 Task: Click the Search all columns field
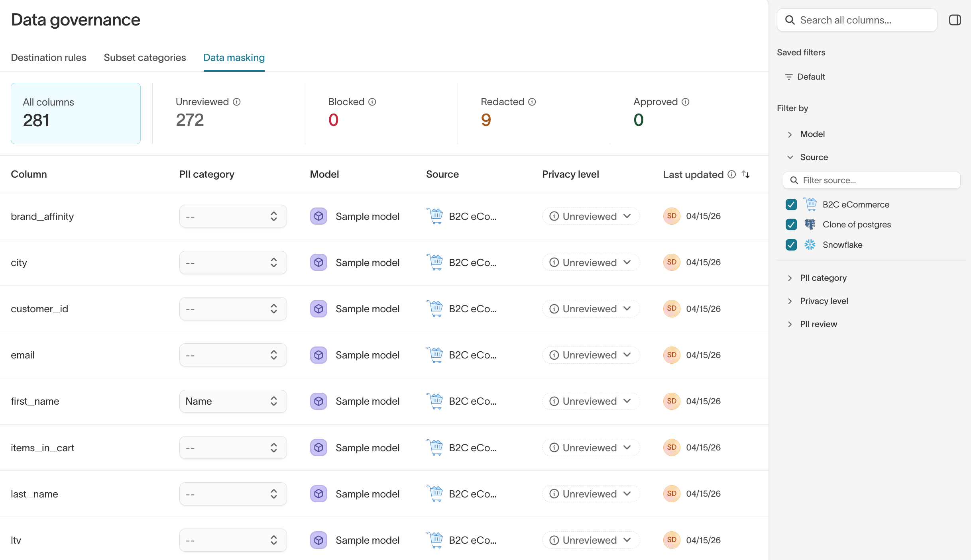click(x=857, y=20)
